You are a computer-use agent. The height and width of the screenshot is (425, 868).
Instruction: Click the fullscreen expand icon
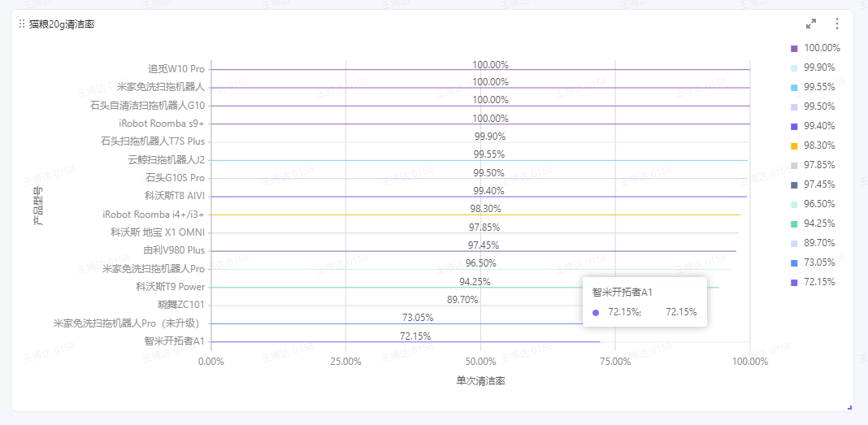pos(811,24)
